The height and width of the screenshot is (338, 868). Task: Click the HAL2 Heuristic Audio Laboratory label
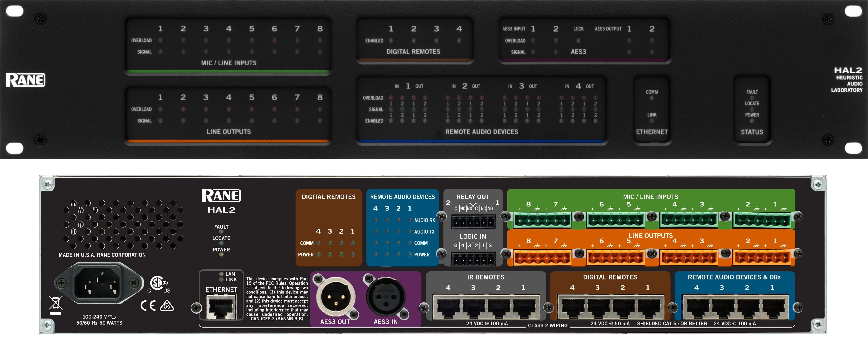point(847,80)
